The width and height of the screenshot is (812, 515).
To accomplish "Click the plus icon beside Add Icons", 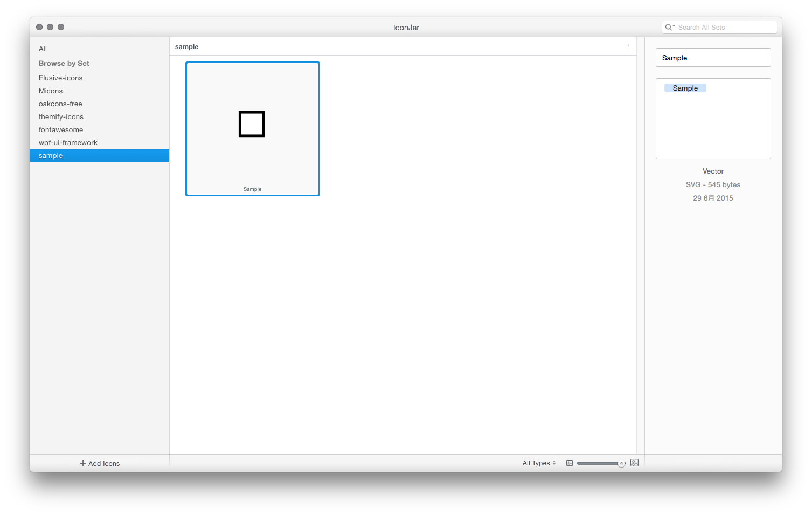I will tap(82, 463).
